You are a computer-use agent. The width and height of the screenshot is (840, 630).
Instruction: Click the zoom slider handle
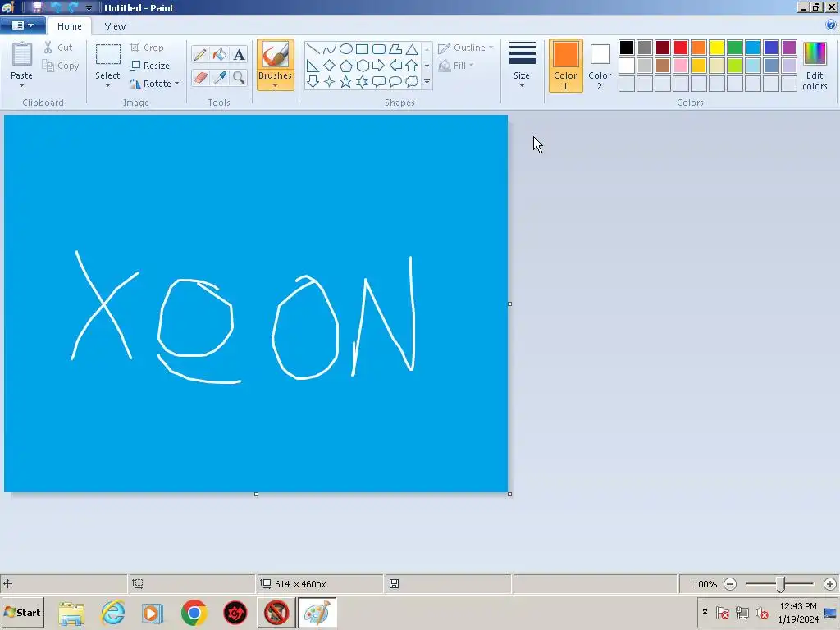tap(781, 584)
